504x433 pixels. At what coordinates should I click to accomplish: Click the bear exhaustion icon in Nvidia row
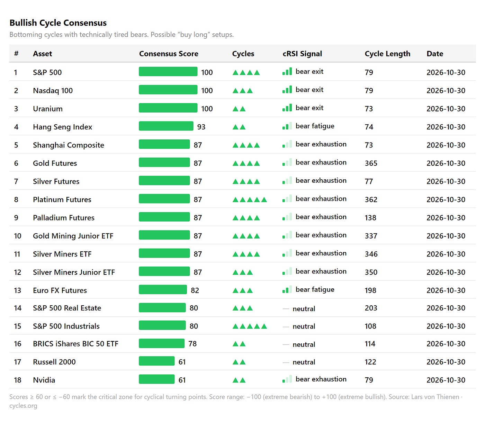pos(287,379)
